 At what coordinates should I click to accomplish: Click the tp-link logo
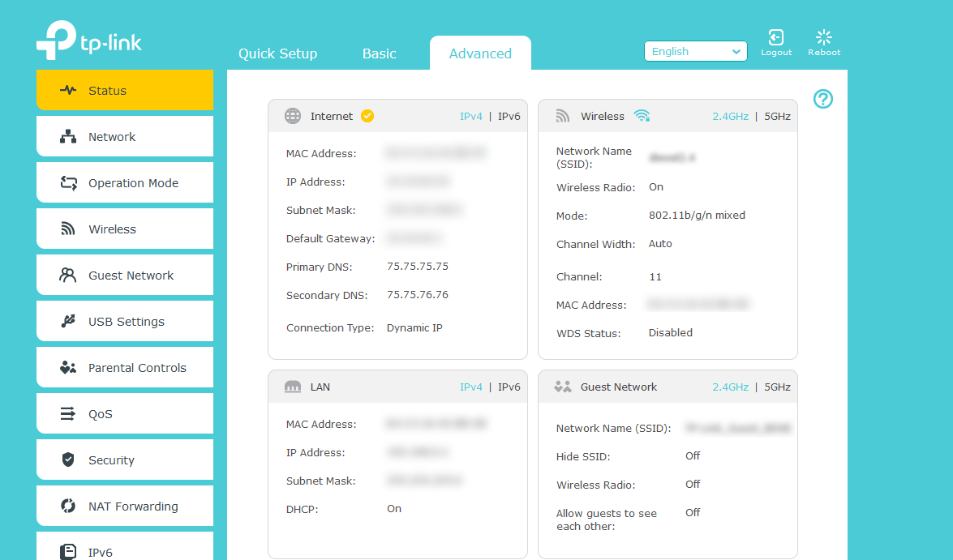click(88, 41)
